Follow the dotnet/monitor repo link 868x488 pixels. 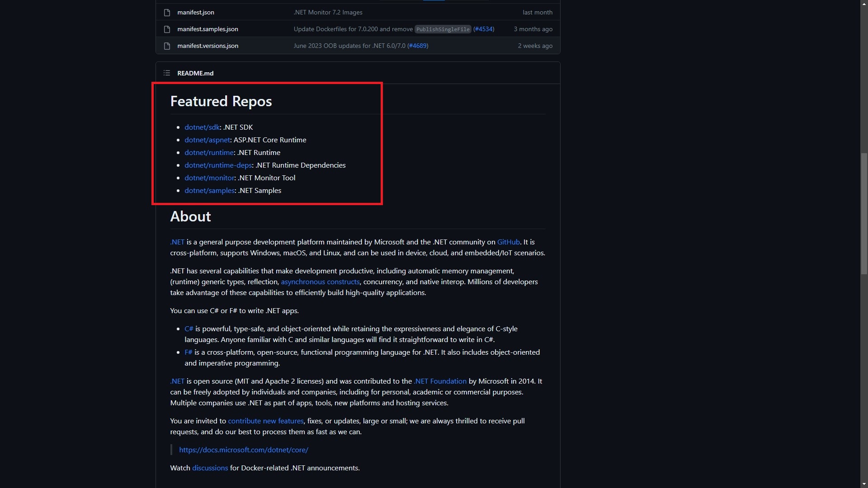pyautogui.click(x=209, y=178)
